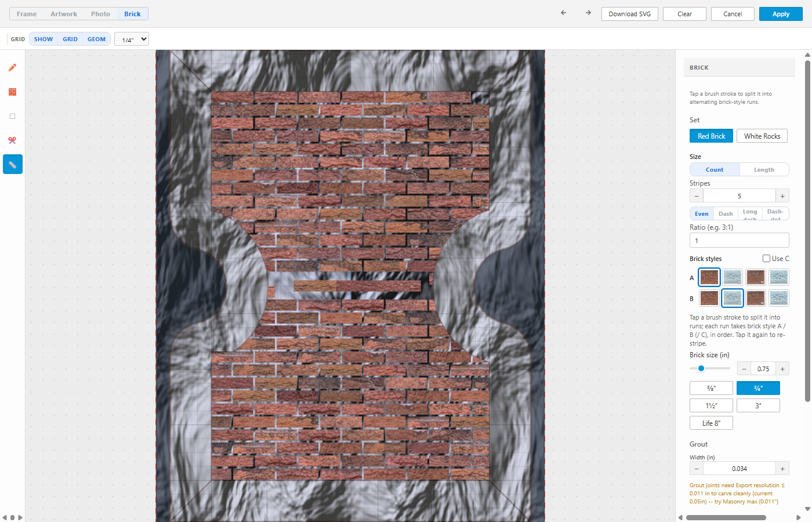Select the brick wall tool
Image resolution: width=812 pixels, height=522 pixels.
(x=12, y=92)
